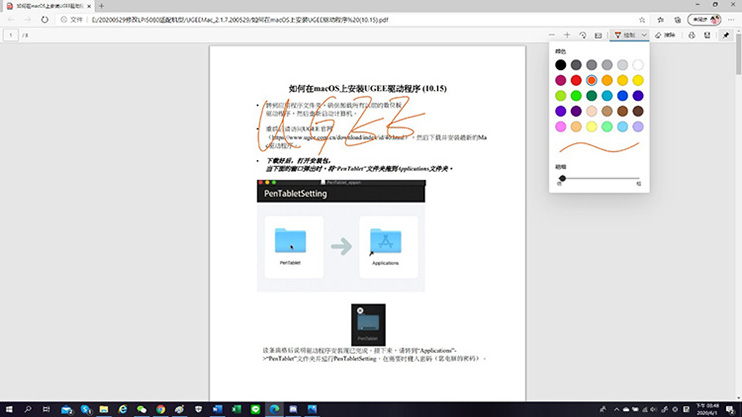Open the Edge settings and more menu
The image size is (742, 417).
coord(731,20)
